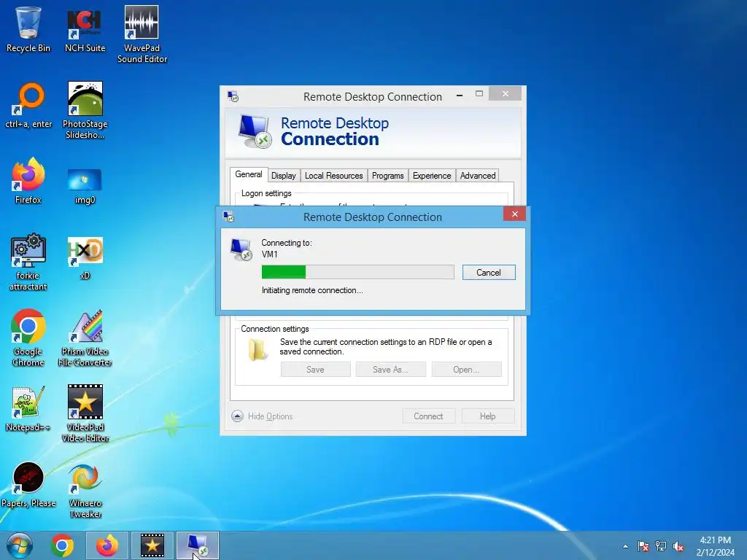Collapse settings with Hide Options
The image size is (747, 560).
tap(263, 416)
